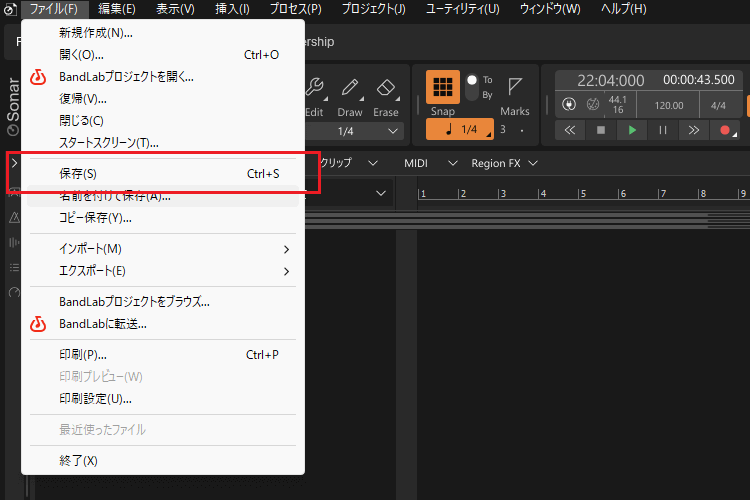Expand the Region FX dropdown
Screen dimensions: 750x500
(x=504, y=163)
